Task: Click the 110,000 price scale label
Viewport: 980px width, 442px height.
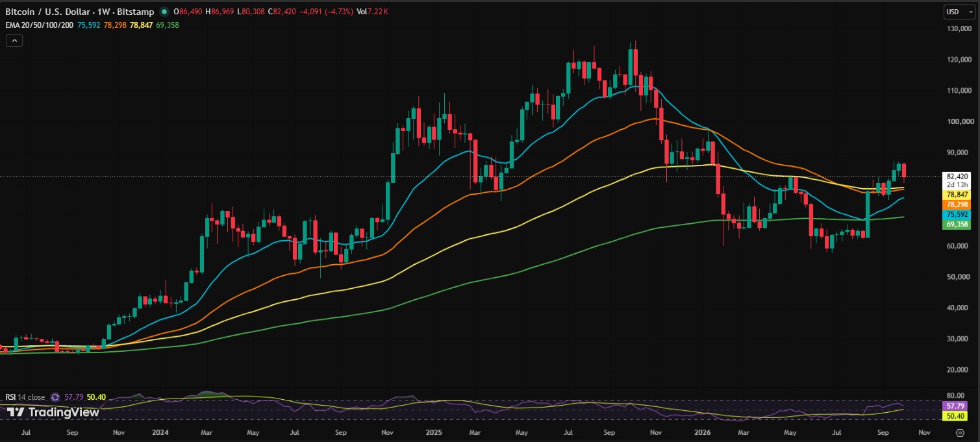Action: 959,91
